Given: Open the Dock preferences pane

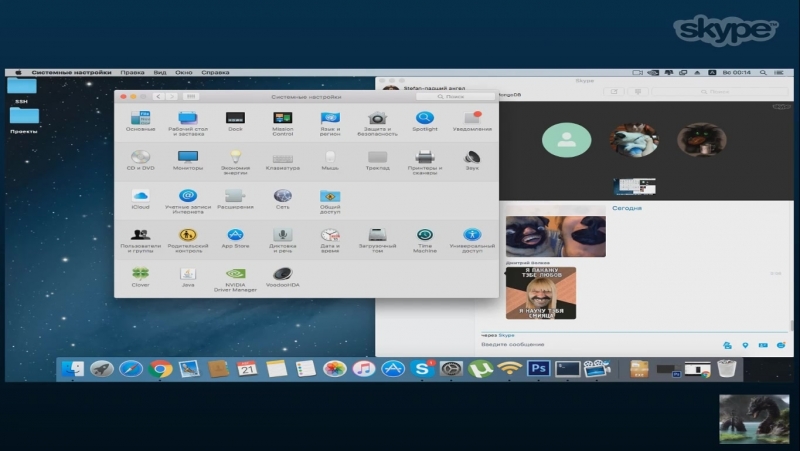Looking at the screenshot, I should point(235,120).
